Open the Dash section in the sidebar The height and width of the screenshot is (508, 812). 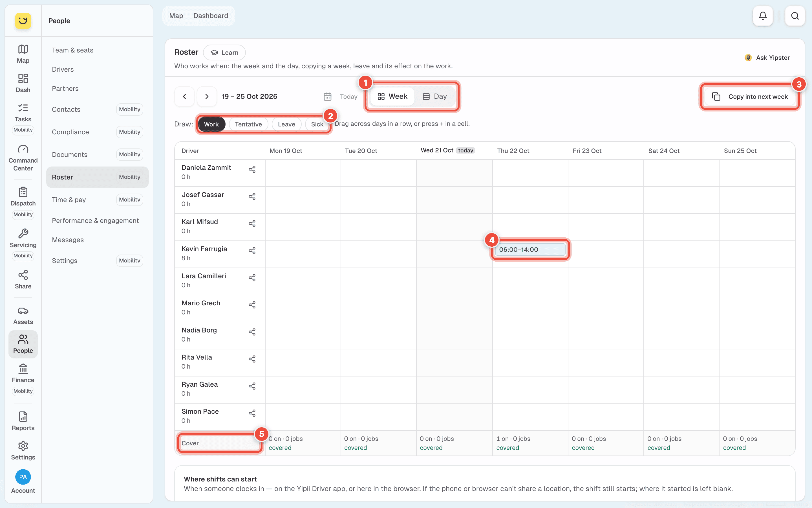23,83
